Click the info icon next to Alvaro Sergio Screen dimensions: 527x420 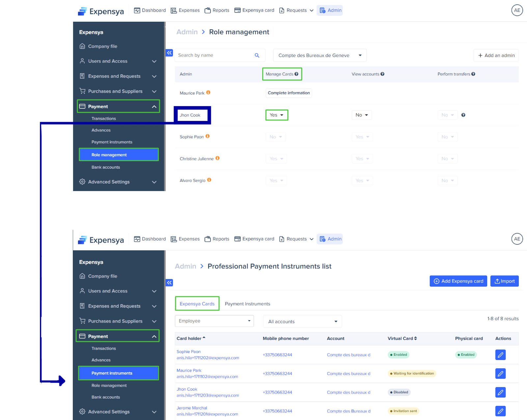(209, 180)
